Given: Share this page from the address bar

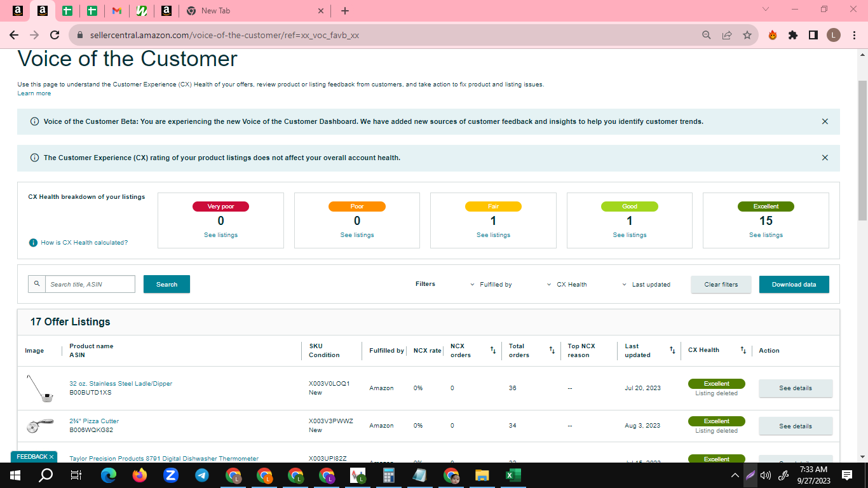Looking at the screenshot, I should click(727, 36).
